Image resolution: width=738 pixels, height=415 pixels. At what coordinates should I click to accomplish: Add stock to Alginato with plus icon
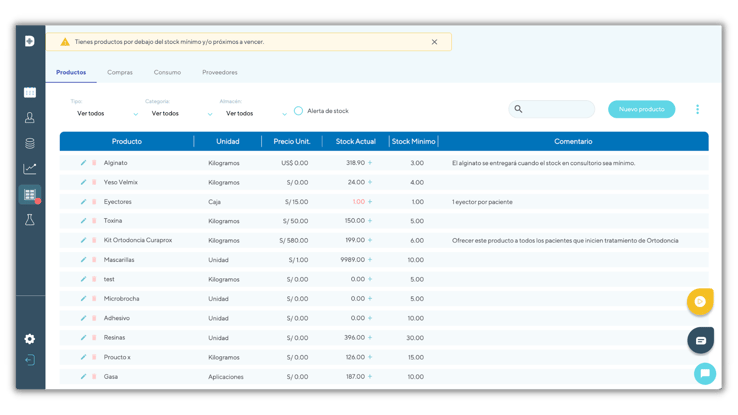pos(370,163)
